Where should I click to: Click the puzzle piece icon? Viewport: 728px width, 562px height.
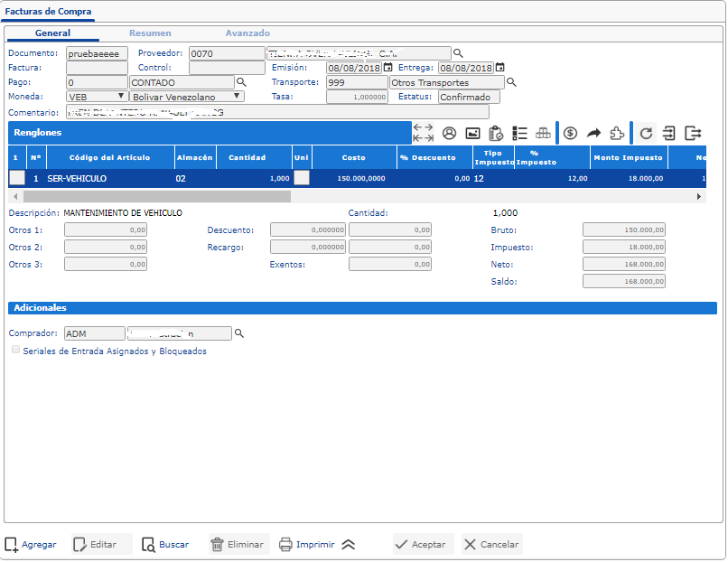click(618, 133)
